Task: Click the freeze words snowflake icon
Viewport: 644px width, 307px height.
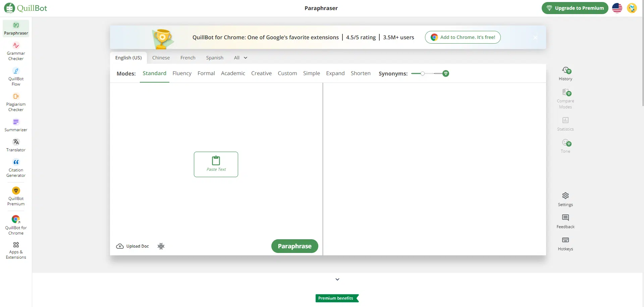Action: pos(161,246)
